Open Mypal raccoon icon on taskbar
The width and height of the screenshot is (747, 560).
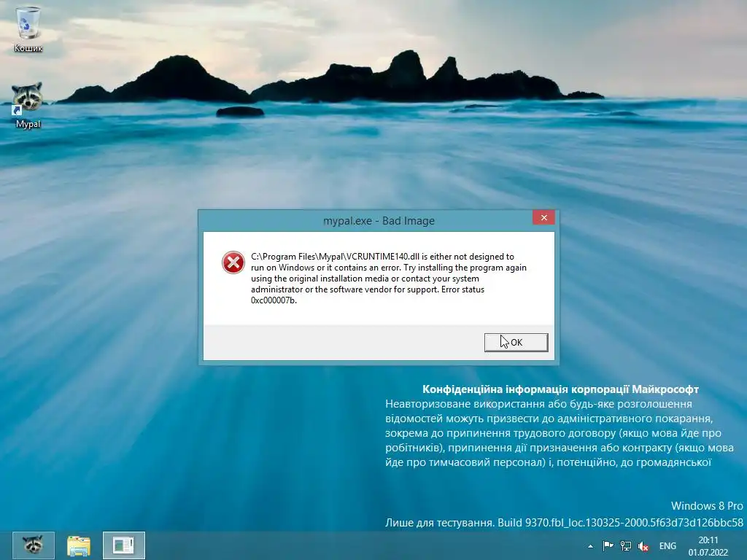pos(34,545)
